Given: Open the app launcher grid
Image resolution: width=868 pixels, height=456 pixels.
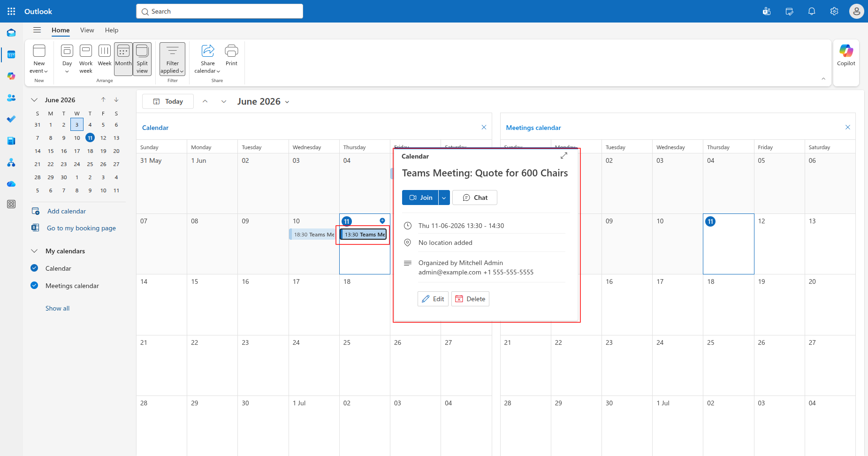Looking at the screenshot, I should coord(11,11).
